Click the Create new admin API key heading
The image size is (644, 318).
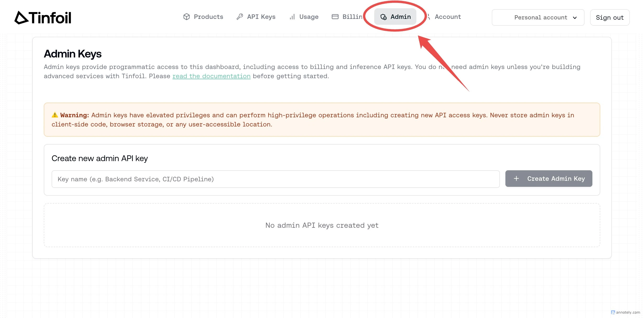pos(100,158)
